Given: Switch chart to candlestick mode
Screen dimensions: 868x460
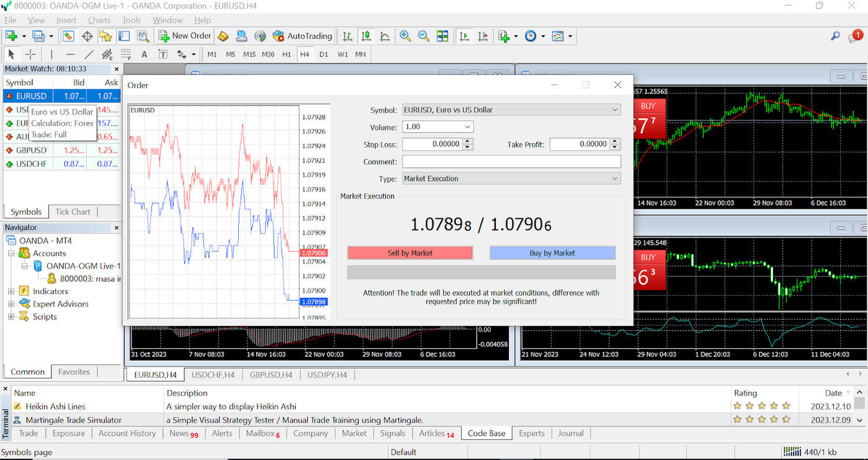Looking at the screenshot, I should 366,36.
